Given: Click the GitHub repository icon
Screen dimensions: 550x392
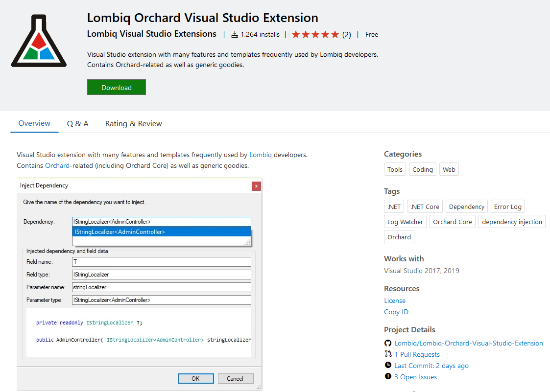Looking at the screenshot, I should (x=388, y=343).
